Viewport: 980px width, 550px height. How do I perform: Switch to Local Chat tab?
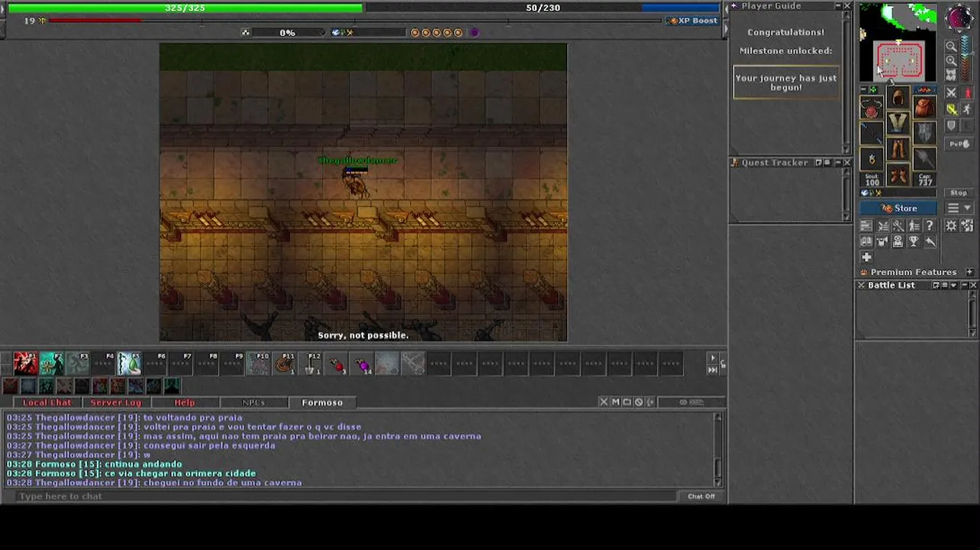47,403
